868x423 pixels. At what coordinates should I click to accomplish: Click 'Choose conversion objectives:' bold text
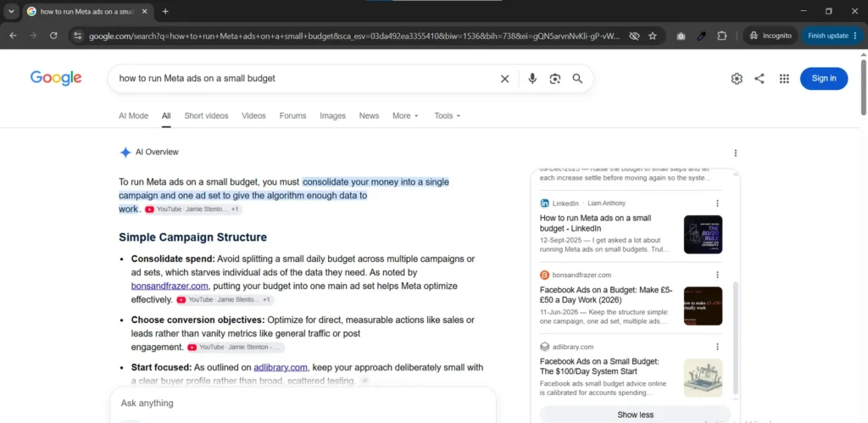[x=198, y=320]
